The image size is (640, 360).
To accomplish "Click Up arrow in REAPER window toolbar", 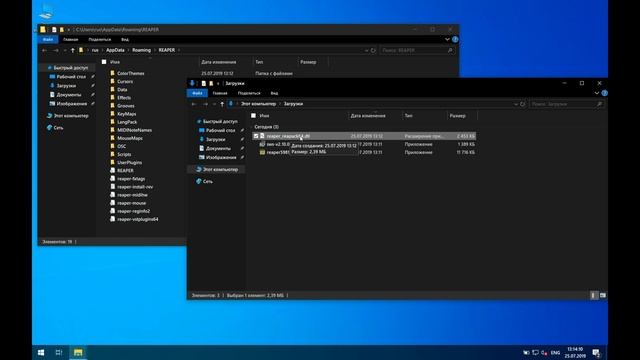I will tap(73, 50).
